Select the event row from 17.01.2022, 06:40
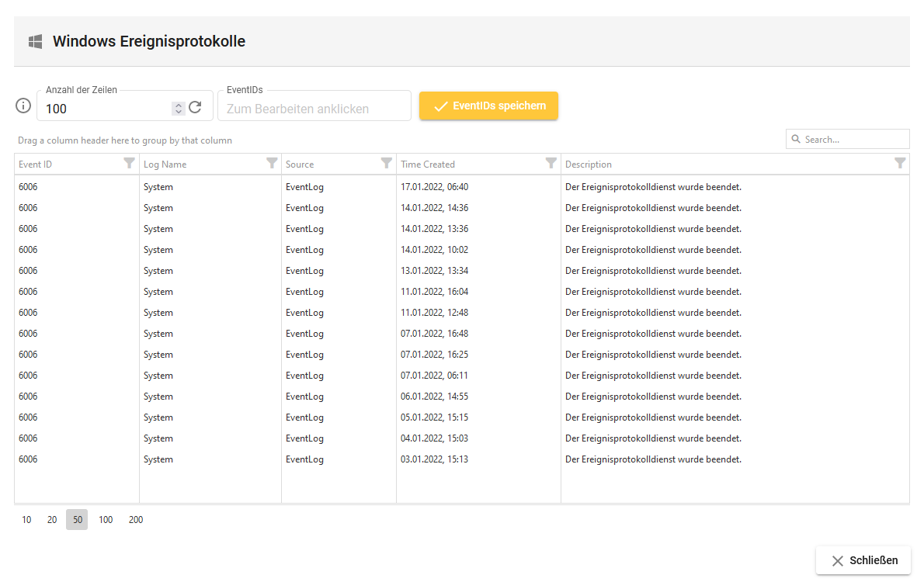This screenshot has width=924, height=582. [x=434, y=187]
